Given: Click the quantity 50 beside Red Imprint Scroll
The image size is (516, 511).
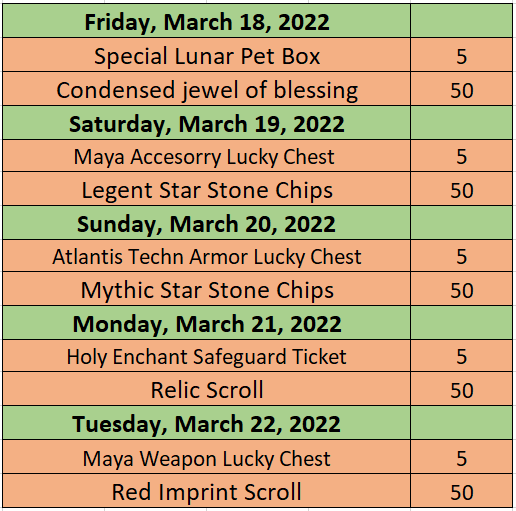Looking at the screenshot, I should pos(462,491).
